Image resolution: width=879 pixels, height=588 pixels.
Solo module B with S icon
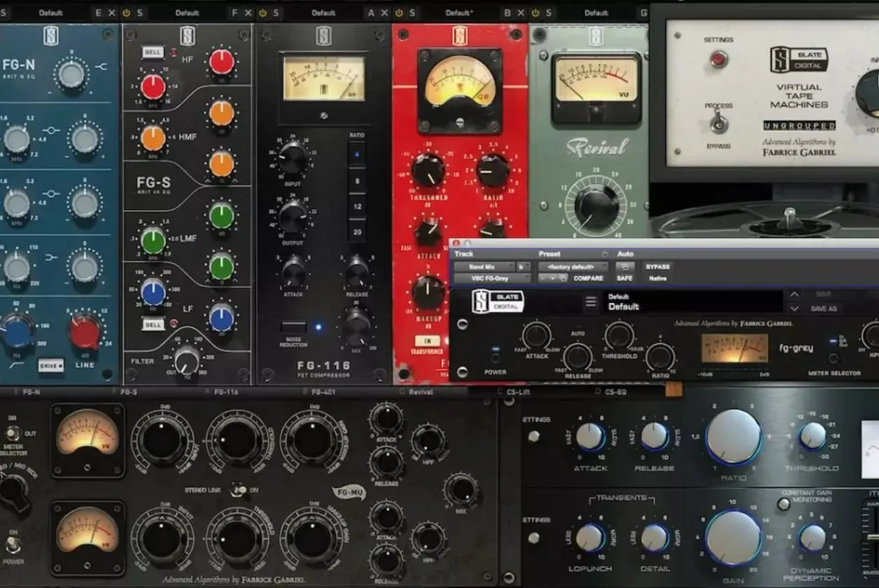click(549, 13)
